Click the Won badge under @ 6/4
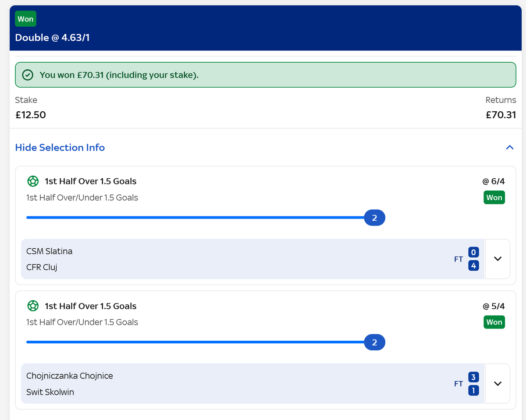Screen dimensions: 526x420 pos(494,198)
